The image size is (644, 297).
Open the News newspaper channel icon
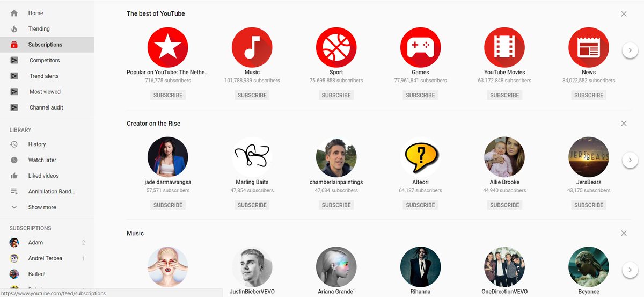[x=589, y=47]
